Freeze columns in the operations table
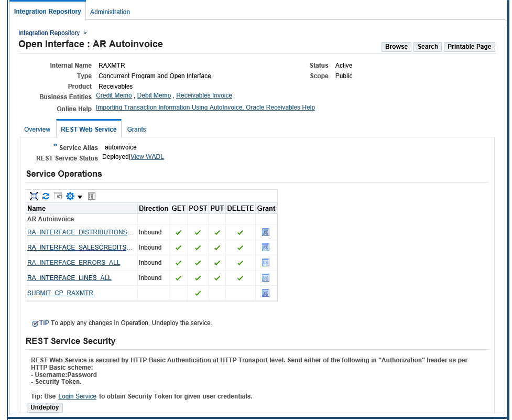The image size is (512, 420). click(x=92, y=196)
